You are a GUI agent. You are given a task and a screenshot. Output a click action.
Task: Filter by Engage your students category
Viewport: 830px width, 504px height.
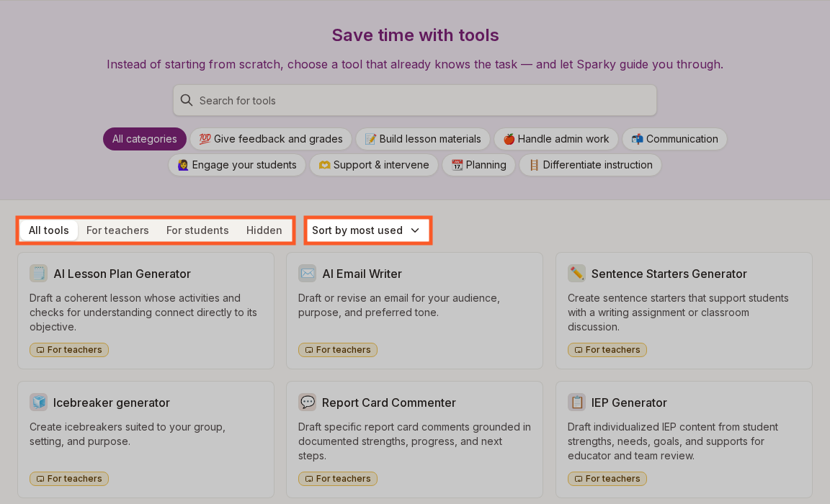(x=237, y=165)
